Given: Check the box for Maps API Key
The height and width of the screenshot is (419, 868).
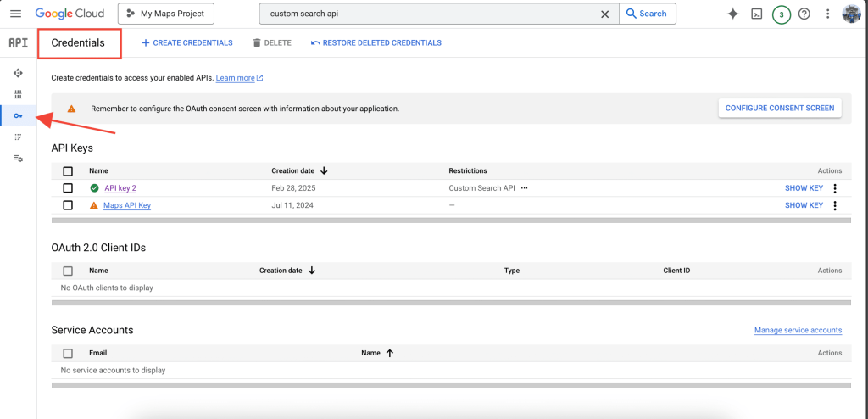Looking at the screenshot, I should click(x=68, y=205).
